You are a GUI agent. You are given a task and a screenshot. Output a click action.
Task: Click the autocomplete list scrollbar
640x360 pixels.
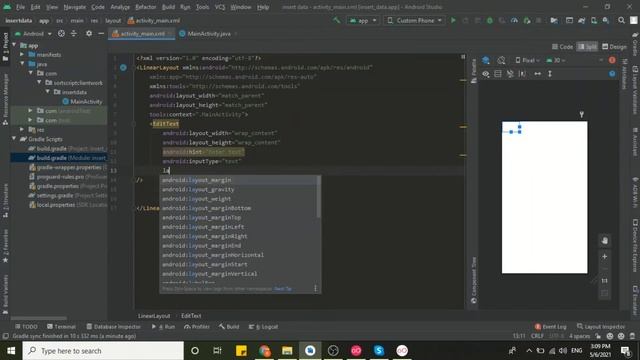tap(318, 198)
